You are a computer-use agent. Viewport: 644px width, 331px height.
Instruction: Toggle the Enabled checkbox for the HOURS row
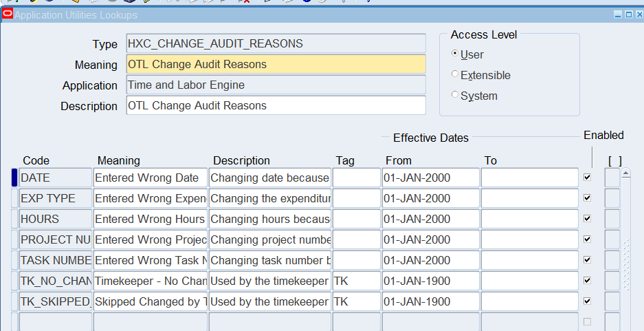click(586, 219)
